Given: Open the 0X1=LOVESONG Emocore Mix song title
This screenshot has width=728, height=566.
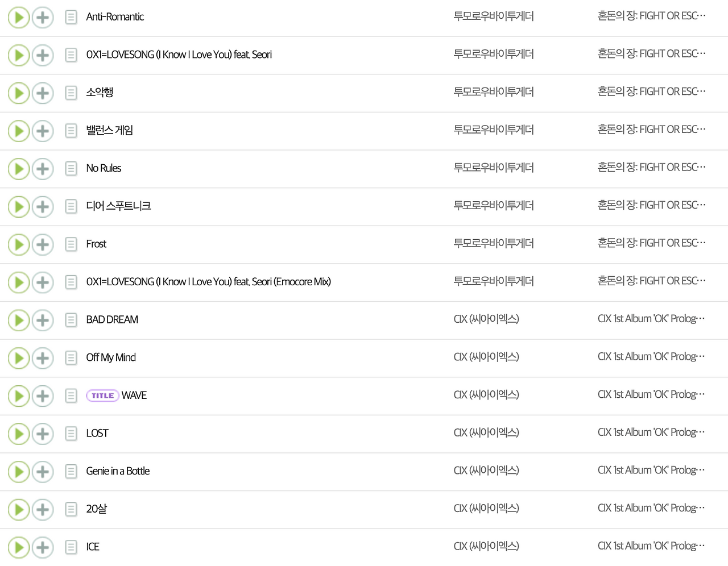Looking at the screenshot, I should click(x=209, y=282).
